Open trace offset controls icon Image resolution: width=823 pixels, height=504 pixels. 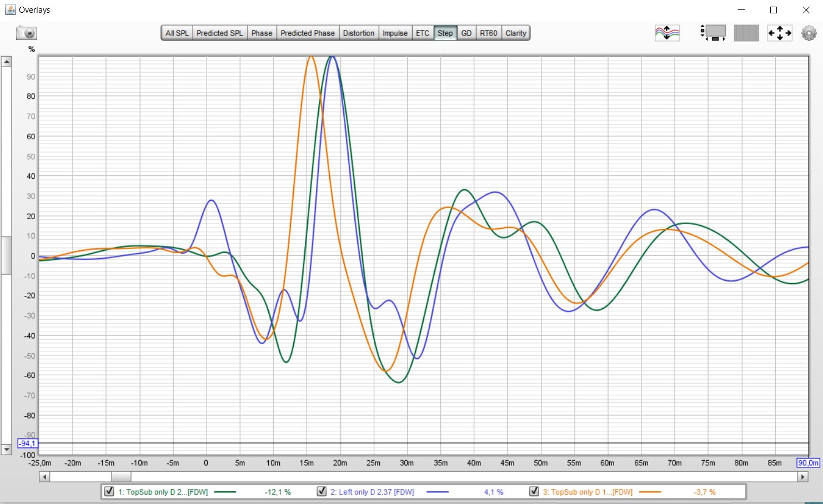pos(667,33)
